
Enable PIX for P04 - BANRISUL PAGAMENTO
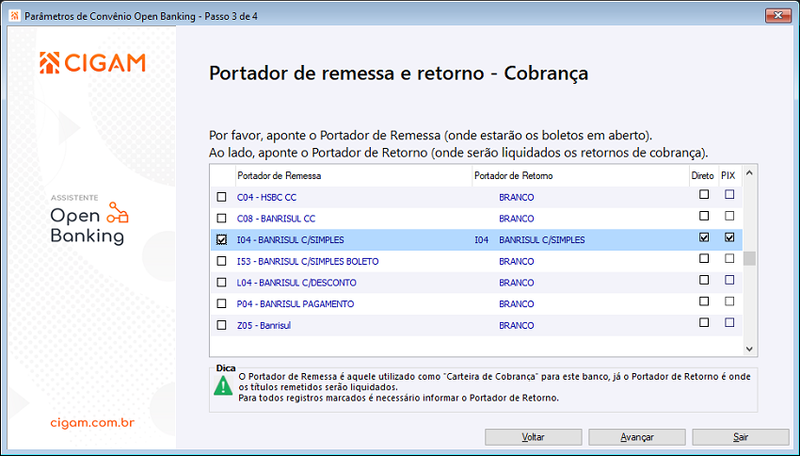730,301
